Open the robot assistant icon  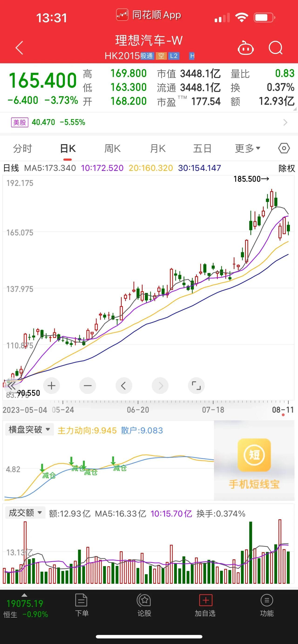(x=245, y=47)
